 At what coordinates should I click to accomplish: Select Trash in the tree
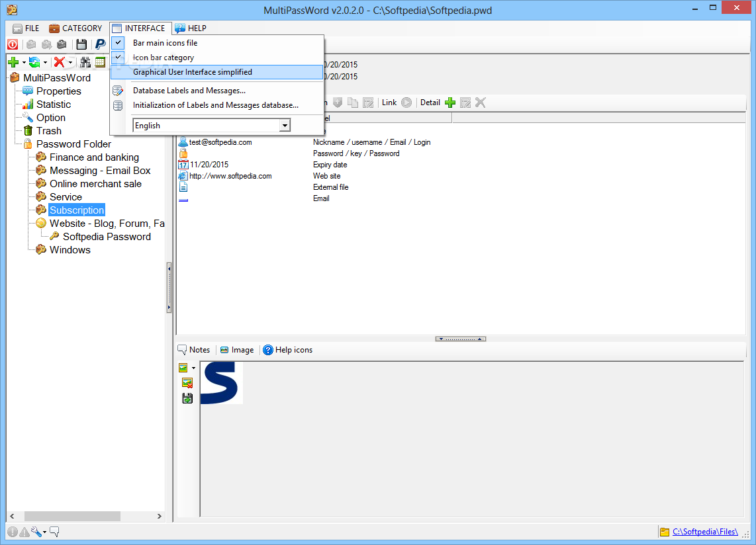[49, 131]
